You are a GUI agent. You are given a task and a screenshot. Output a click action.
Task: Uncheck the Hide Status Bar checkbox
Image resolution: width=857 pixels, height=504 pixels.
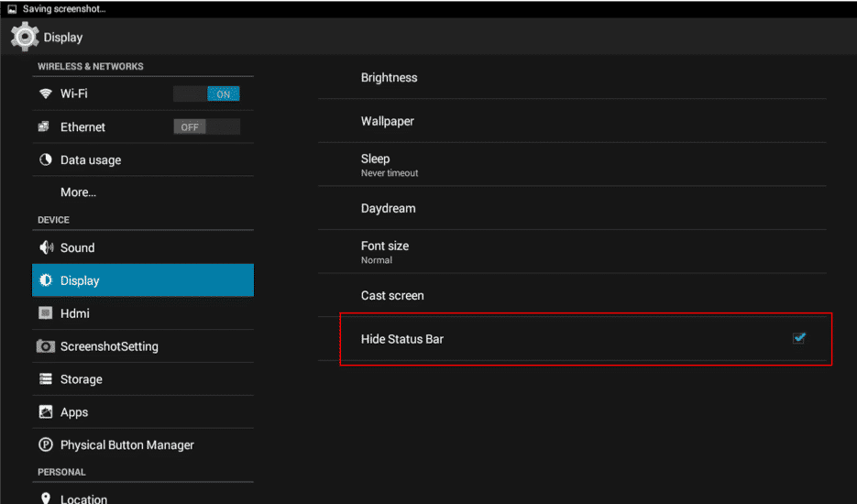tap(799, 338)
